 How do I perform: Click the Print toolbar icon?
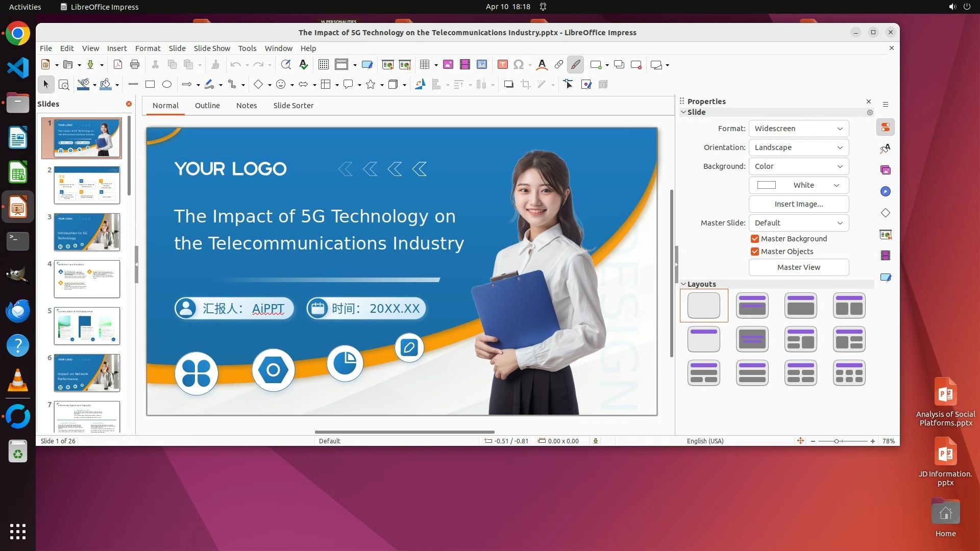pyautogui.click(x=135, y=65)
